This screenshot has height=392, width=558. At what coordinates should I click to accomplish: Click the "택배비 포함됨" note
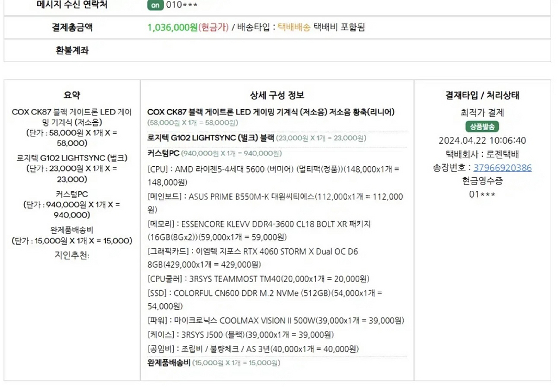tap(339, 27)
